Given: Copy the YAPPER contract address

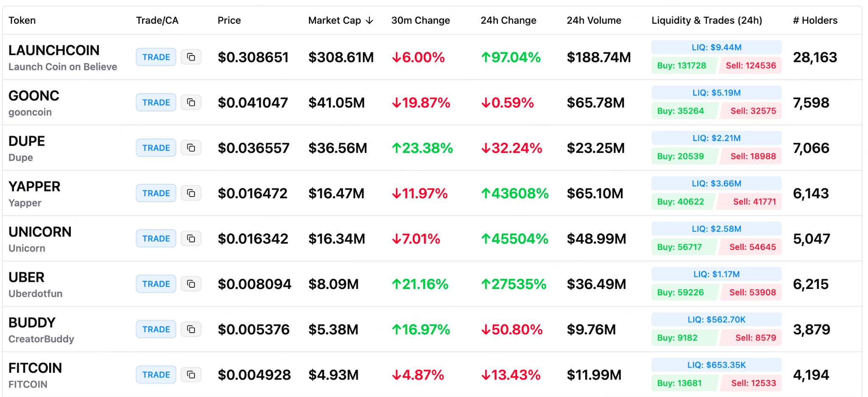Looking at the screenshot, I should pyautogui.click(x=191, y=193).
